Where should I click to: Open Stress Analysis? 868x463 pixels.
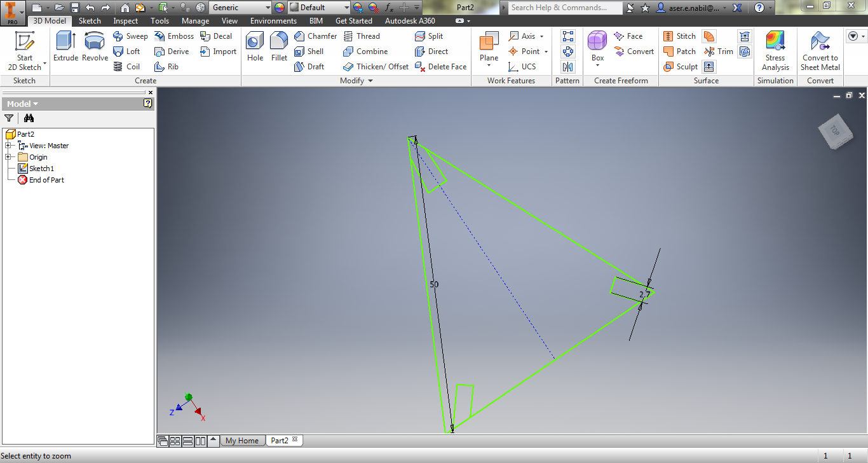775,51
